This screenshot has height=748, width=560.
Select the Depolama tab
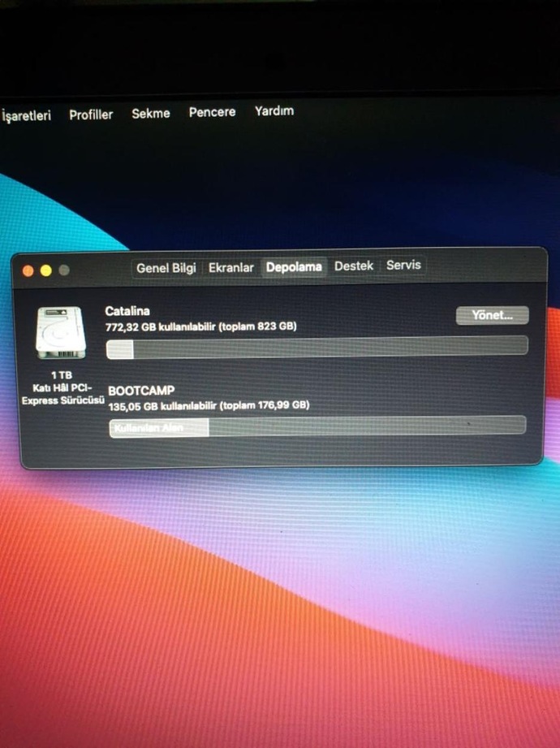(x=294, y=266)
